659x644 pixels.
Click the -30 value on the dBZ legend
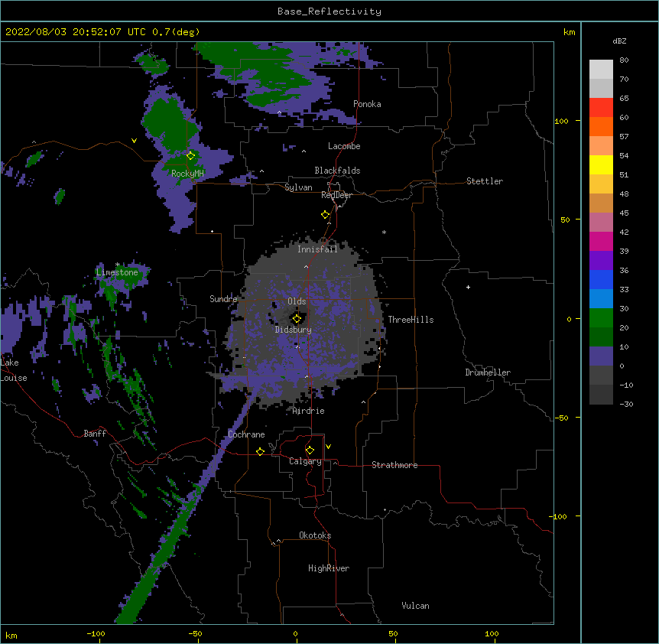click(626, 404)
